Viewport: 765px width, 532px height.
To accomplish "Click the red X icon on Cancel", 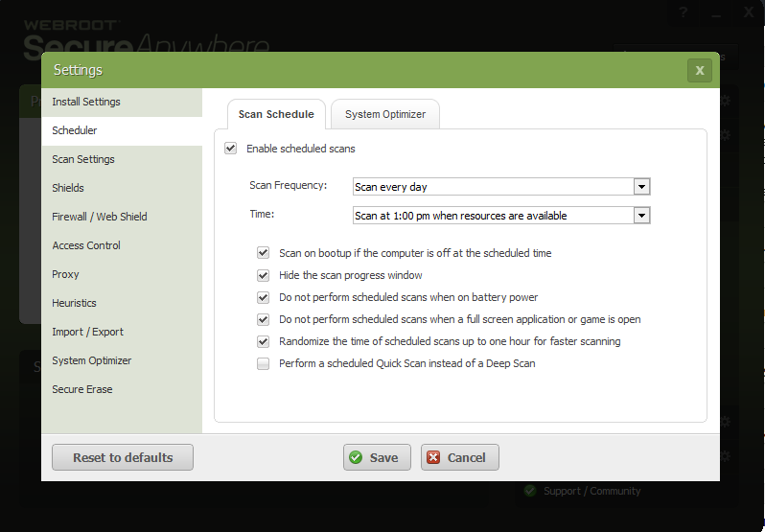I will (433, 457).
